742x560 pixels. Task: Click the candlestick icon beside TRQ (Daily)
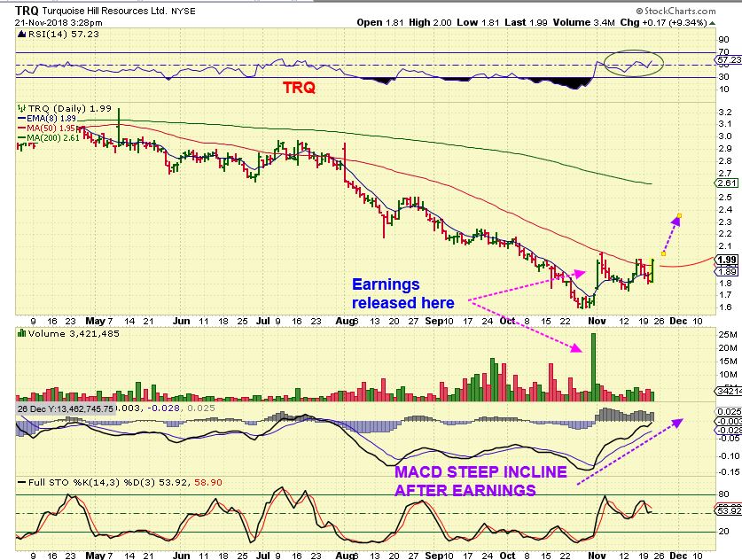click(22, 108)
